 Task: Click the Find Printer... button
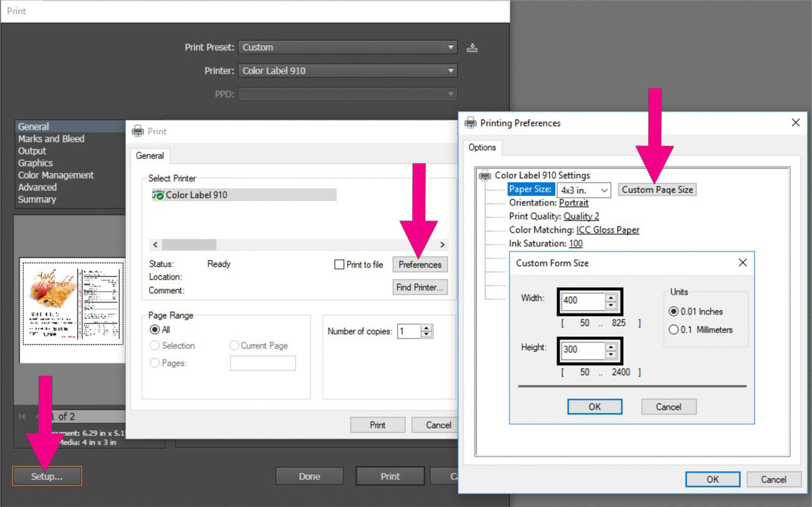tap(420, 287)
